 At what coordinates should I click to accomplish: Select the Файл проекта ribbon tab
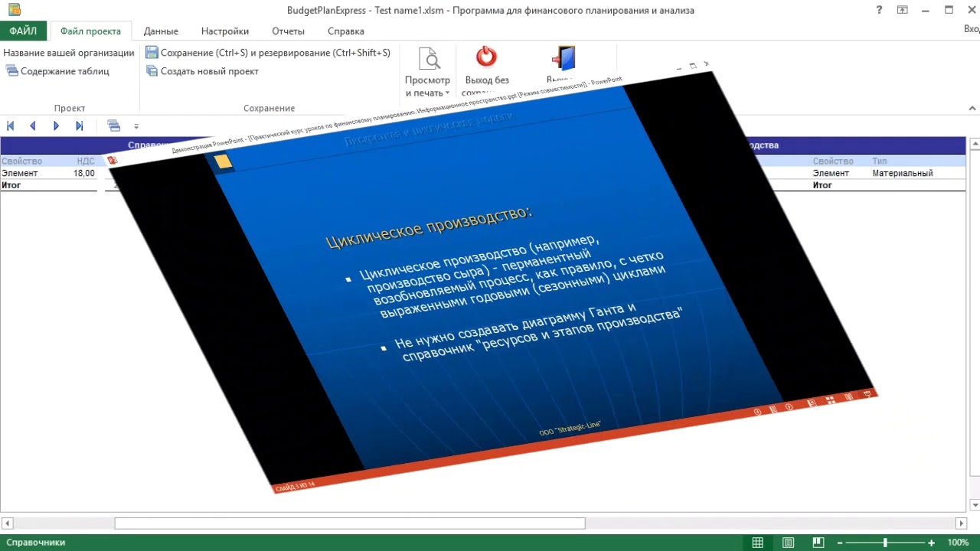[x=90, y=31]
